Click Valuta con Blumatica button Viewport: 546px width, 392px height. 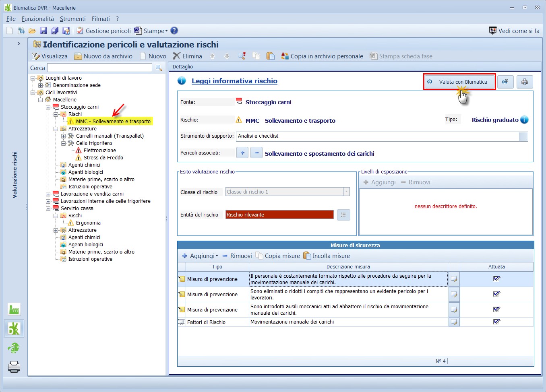coord(459,82)
